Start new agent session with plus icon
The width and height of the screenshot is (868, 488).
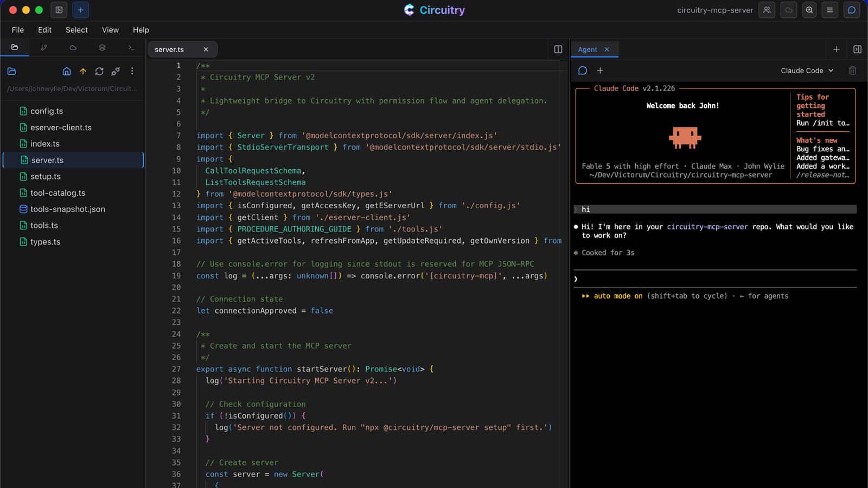(x=600, y=70)
